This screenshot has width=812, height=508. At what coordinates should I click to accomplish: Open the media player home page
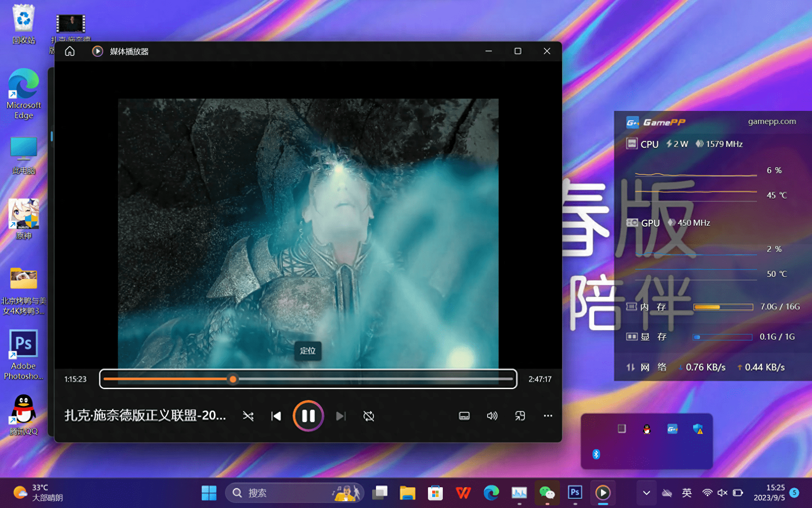pyautogui.click(x=69, y=51)
